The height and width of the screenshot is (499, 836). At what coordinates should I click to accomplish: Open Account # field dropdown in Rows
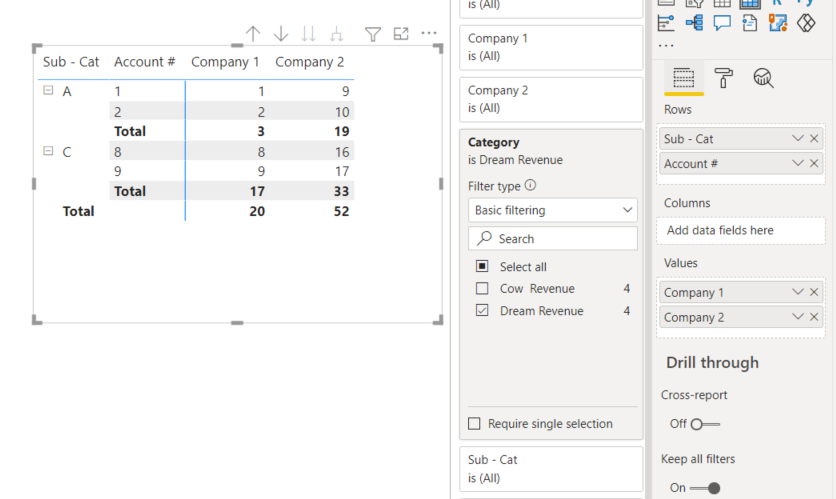[798, 163]
